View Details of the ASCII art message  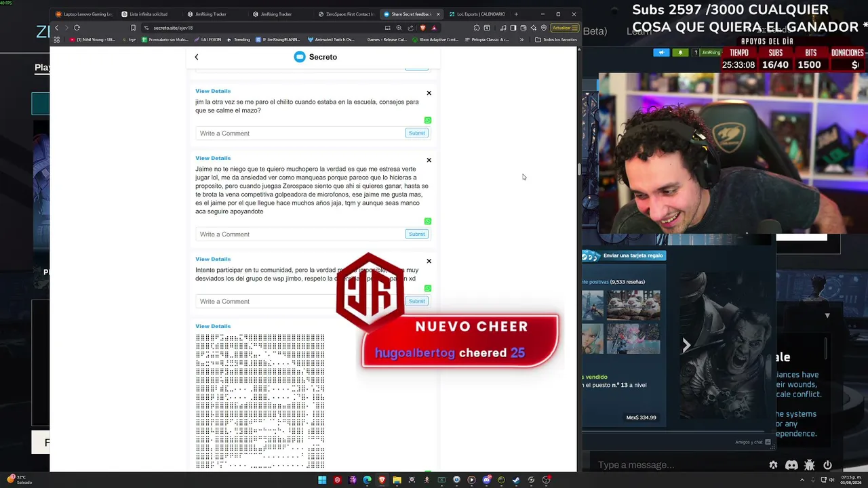pyautogui.click(x=213, y=326)
